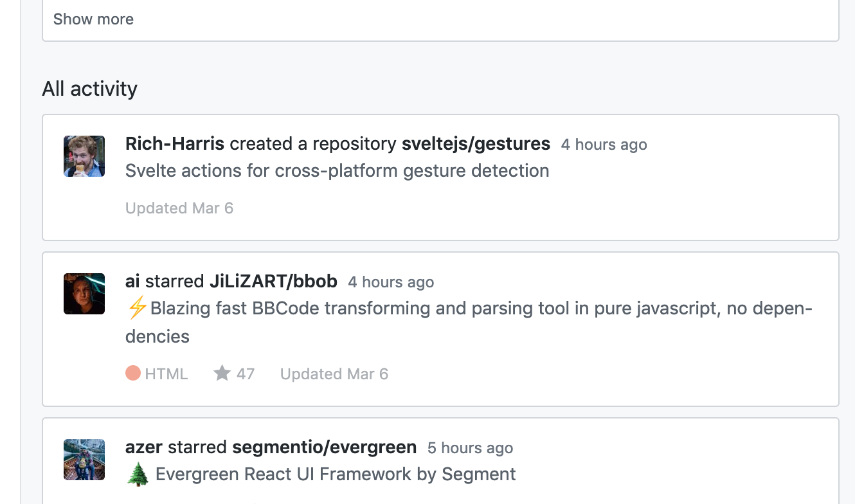
Task: Click the lightning bolt emoji in bbob's description
Action: click(x=136, y=308)
